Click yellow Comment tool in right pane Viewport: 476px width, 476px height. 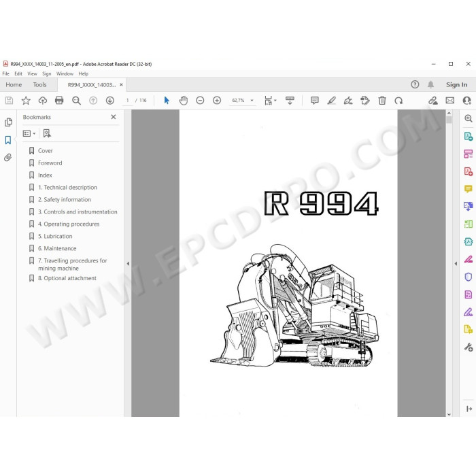click(x=468, y=189)
